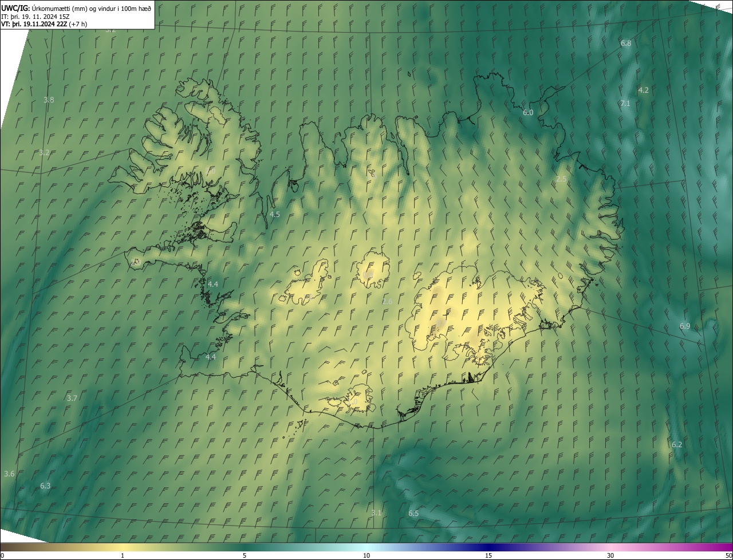Click the map title 'Úrkomumætti (mm) og vindur í 100m hæð'

91,7
